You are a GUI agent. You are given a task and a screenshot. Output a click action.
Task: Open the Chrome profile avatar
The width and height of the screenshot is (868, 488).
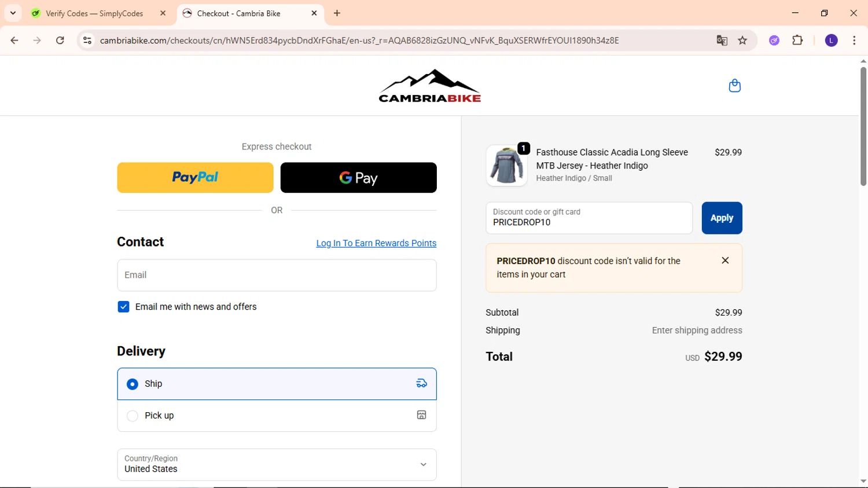(x=831, y=41)
